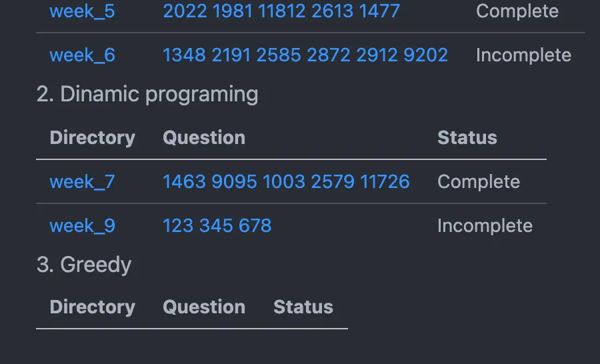Open question 2585 link

279,55
